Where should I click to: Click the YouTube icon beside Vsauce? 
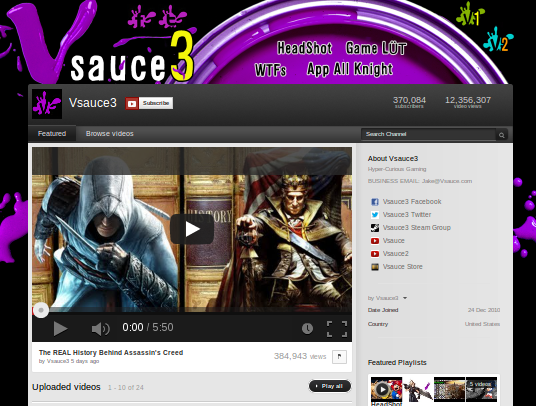pos(375,241)
